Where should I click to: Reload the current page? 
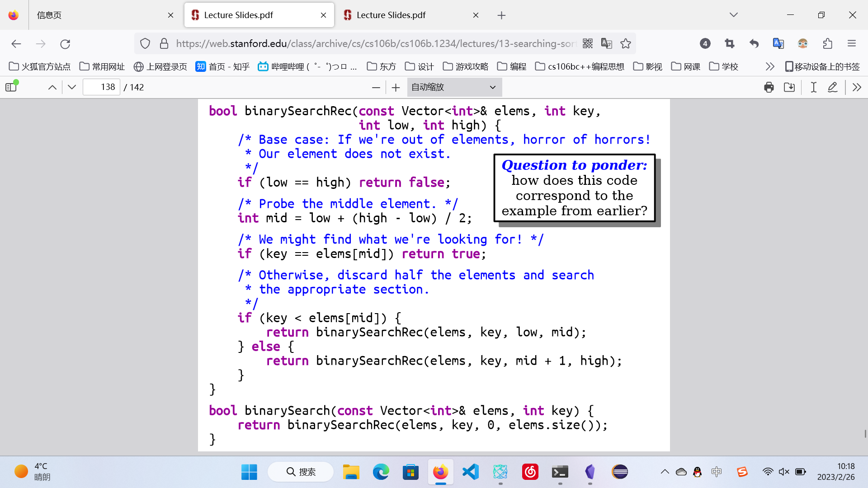(65, 43)
